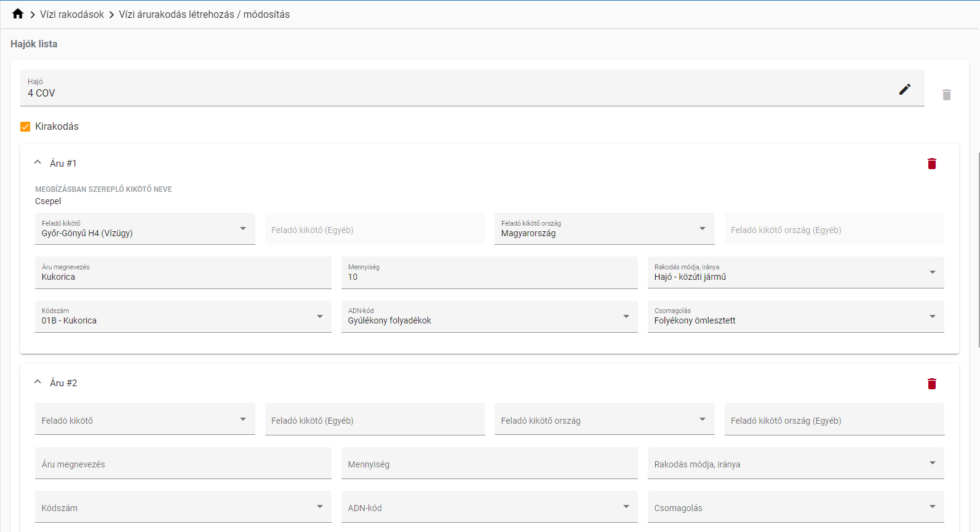
Task: Open Csomagolás dropdown showing Folyékony ömlesztett
Action: (795, 316)
